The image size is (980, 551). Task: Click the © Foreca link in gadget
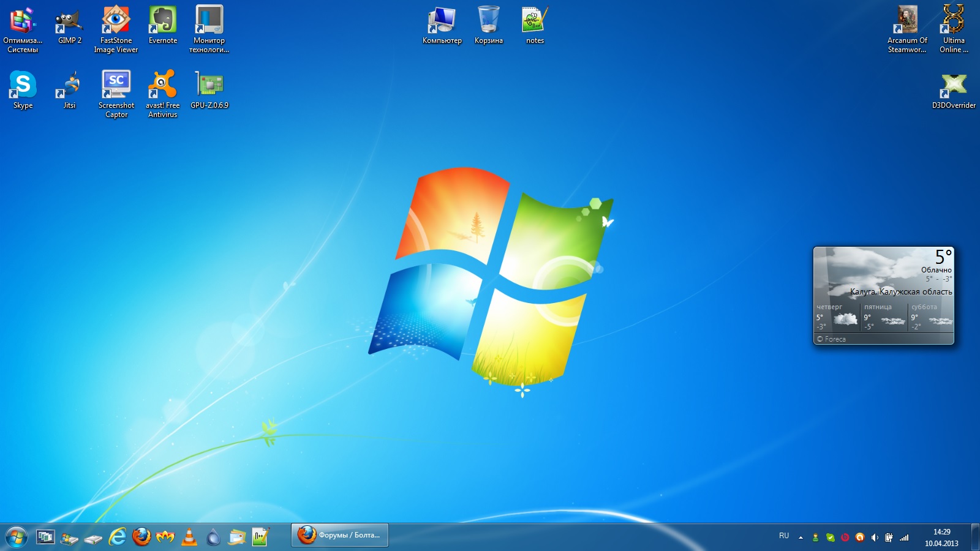pos(831,339)
